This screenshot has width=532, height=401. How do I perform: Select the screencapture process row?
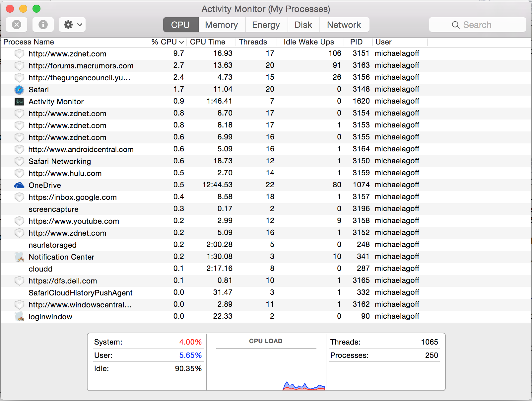[x=266, y=209]
